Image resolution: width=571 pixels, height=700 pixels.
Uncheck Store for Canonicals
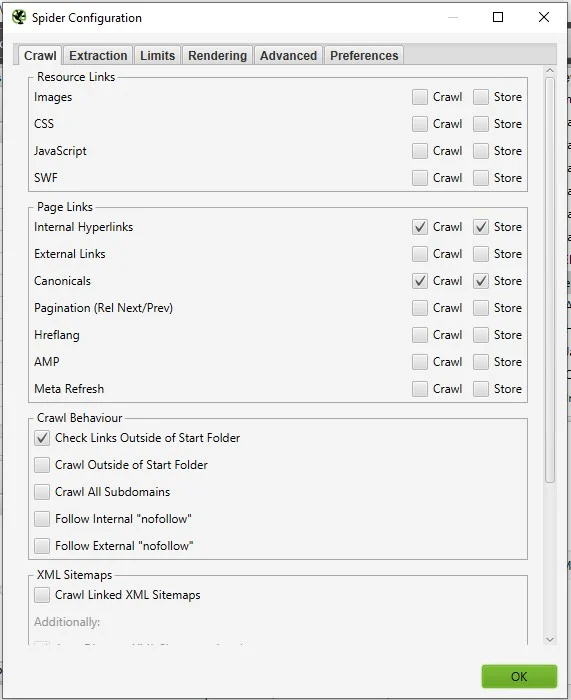(481, 281)
